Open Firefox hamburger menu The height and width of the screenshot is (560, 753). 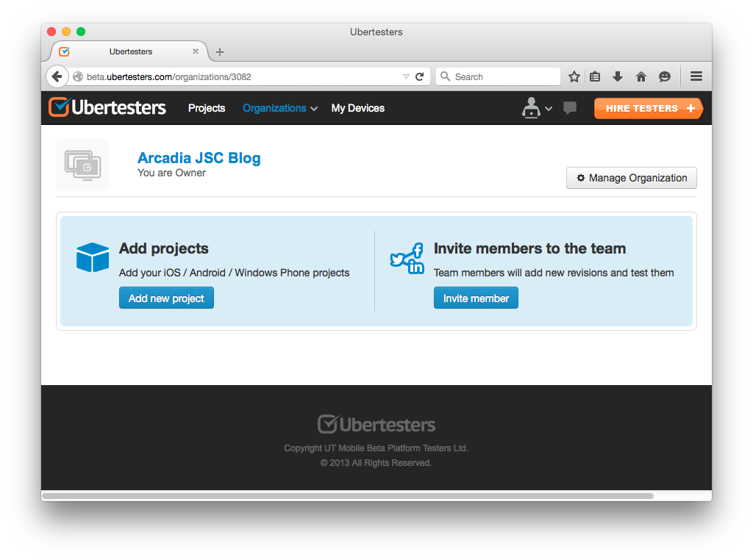click(x=696, y=76)
